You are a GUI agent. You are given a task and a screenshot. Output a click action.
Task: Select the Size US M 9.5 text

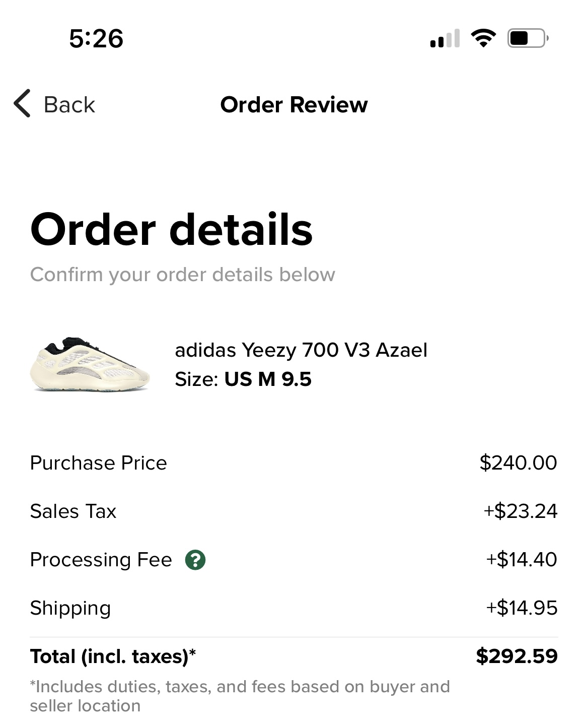click(243, 379)
